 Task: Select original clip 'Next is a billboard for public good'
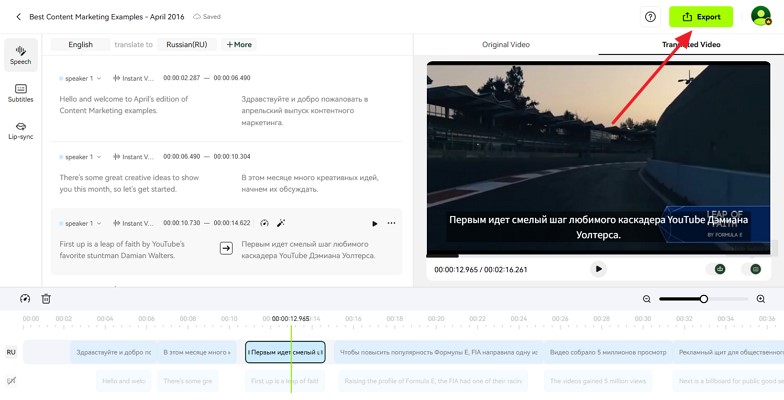coord(728,381)
